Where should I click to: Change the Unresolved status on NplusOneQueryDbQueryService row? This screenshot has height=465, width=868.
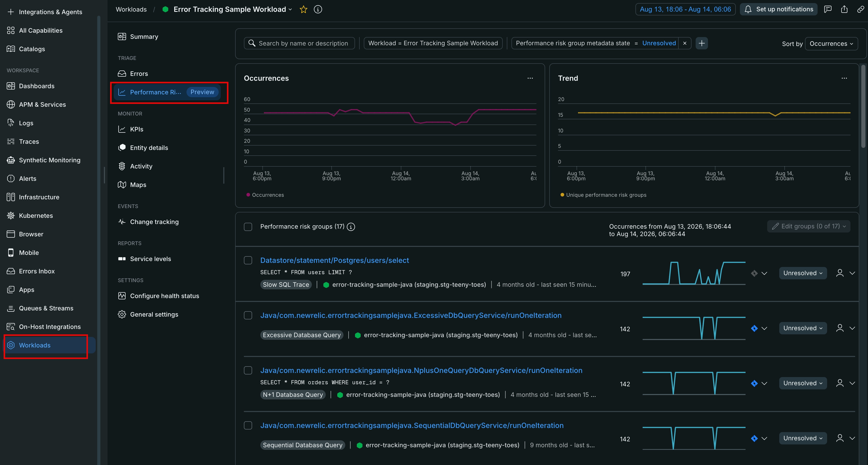pyautogui.click(x=803, y=383)
